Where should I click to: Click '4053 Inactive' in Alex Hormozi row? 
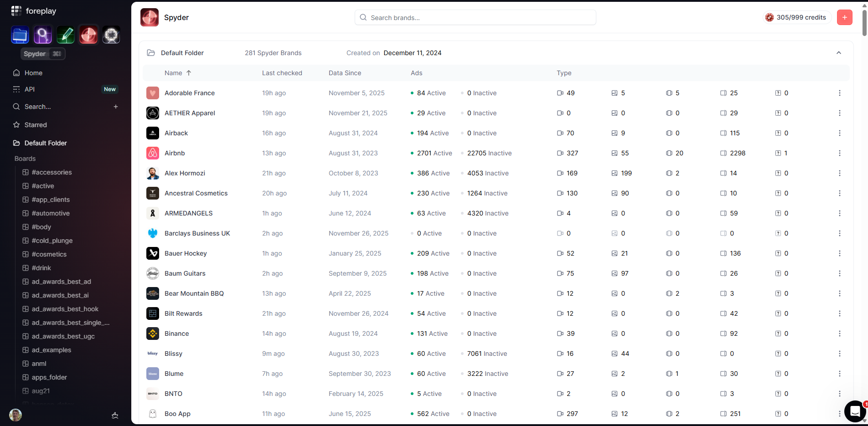(488, 173)
